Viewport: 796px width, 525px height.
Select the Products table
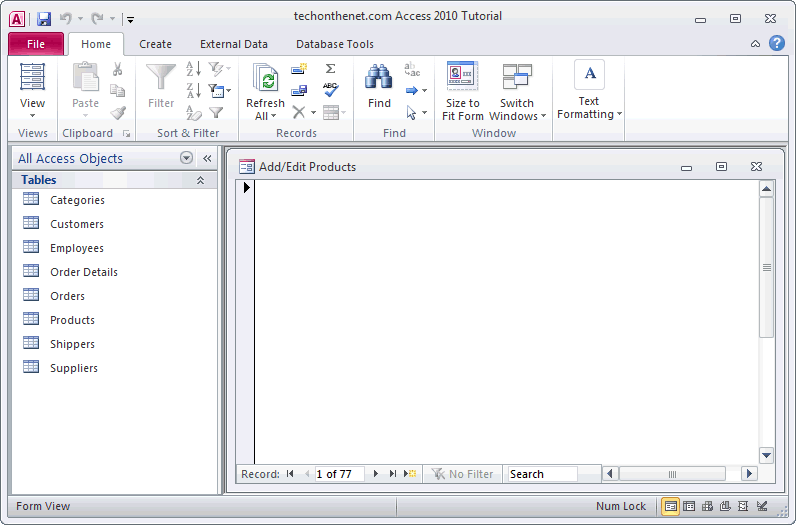(x=115, y=320)
